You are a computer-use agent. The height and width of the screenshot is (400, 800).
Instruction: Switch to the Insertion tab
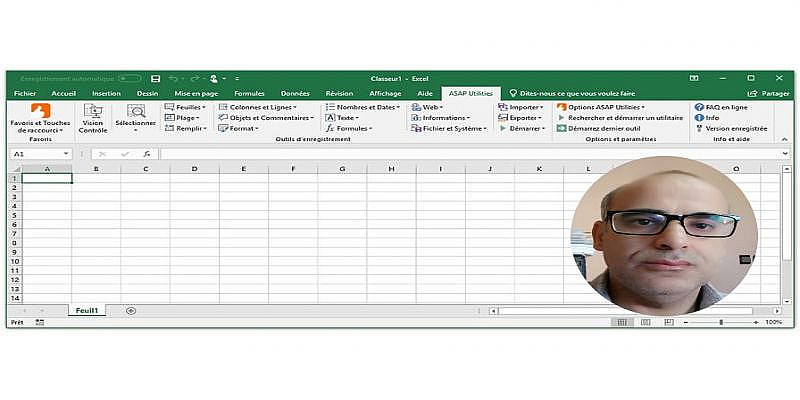click(x=106, y=93)
